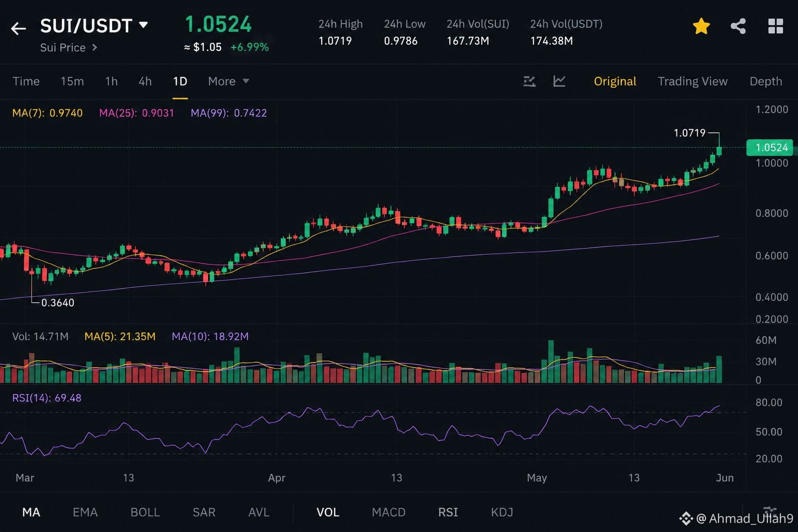Screen dimensions: 798x532
Task: Click the volume MA(5): 21.35M label
Action: (x=120, y=336)
